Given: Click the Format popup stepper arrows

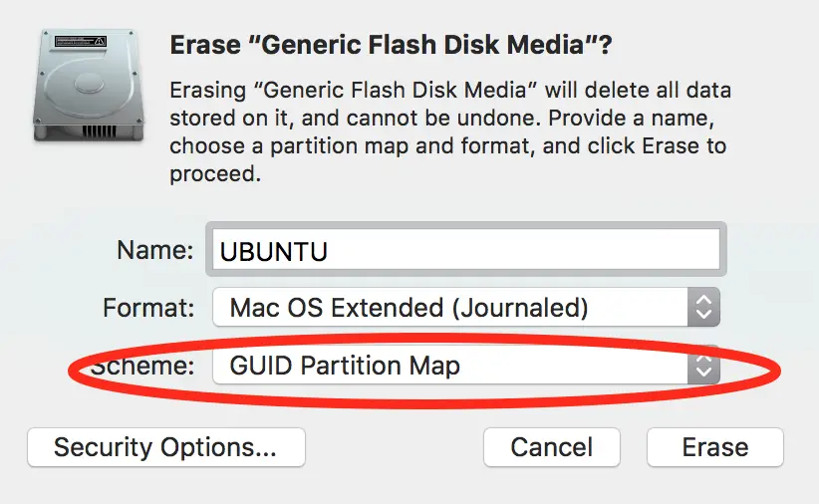Looking at the screenshot, I should (x=703, y=307).
